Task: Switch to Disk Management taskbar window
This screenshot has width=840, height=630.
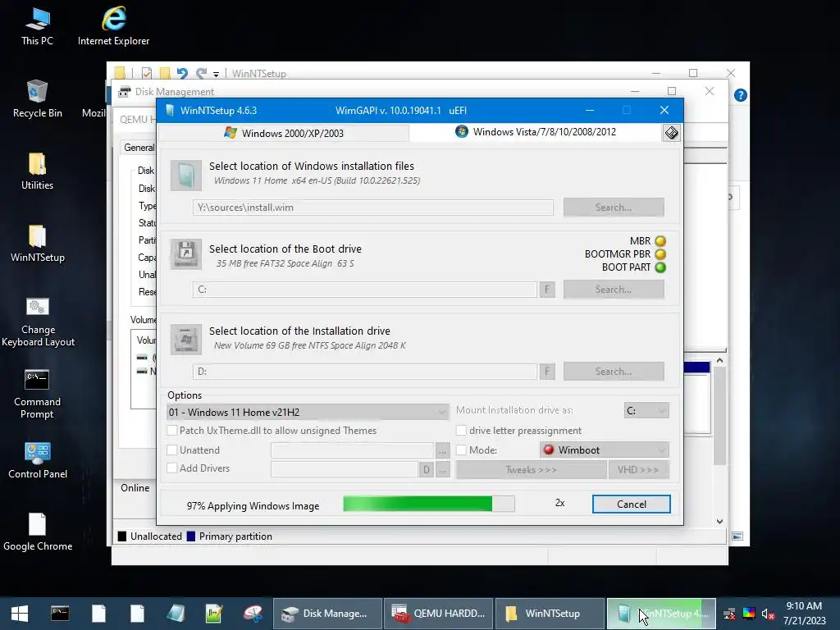Action: pos(328,614)
